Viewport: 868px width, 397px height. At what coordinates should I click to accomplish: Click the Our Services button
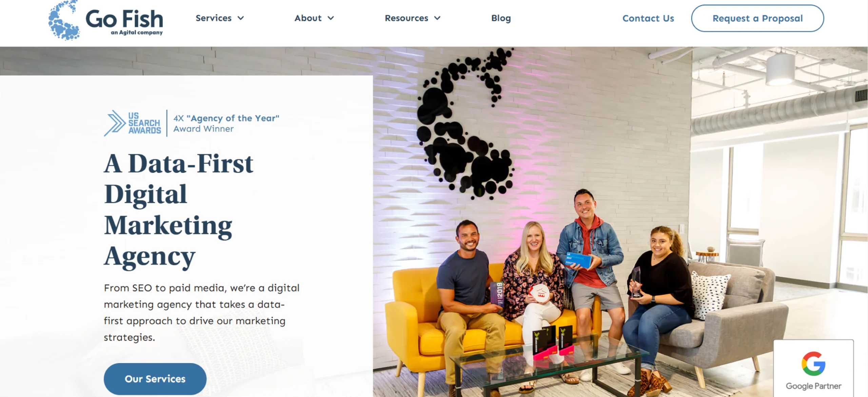(x=155, y=379)
